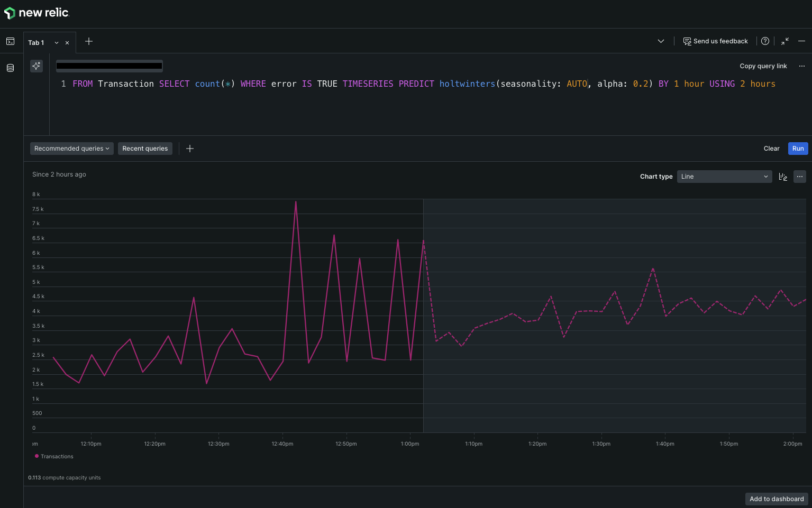Open query options ellipsis near Copy link
Image resolution: width=812 pixels, height=508 pixels.
tap(802, 66)
